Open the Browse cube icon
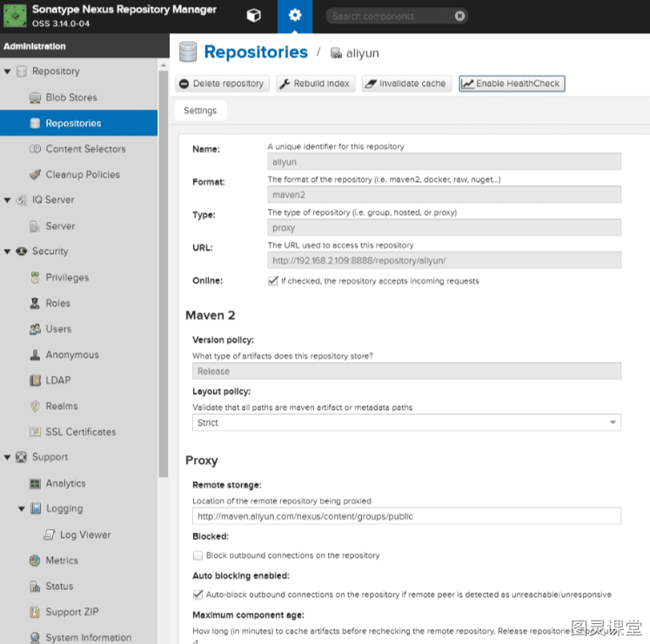 coord(254,16)
